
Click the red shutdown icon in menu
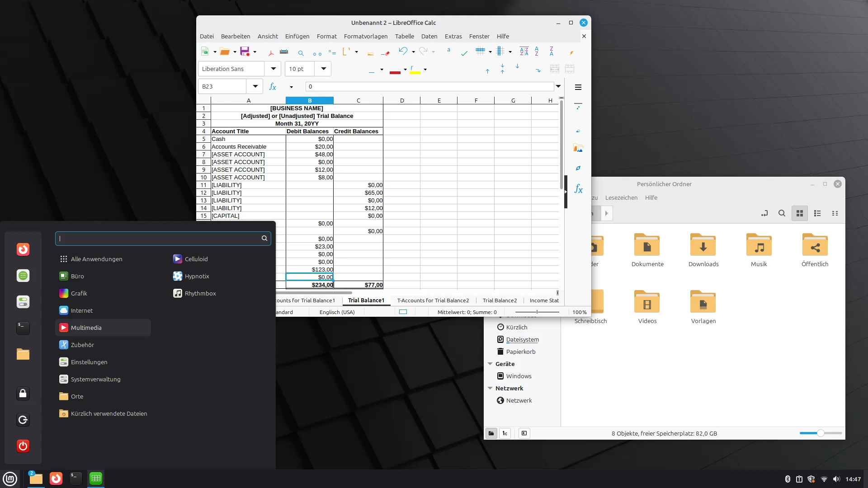click(x=23, y=446)
